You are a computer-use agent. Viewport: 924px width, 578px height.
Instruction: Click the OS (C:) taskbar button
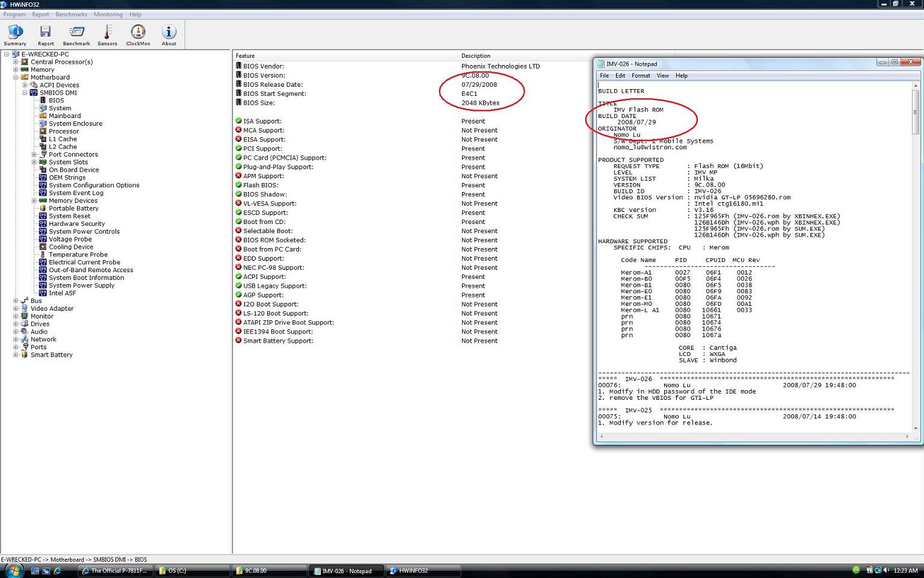pos(192,571)
